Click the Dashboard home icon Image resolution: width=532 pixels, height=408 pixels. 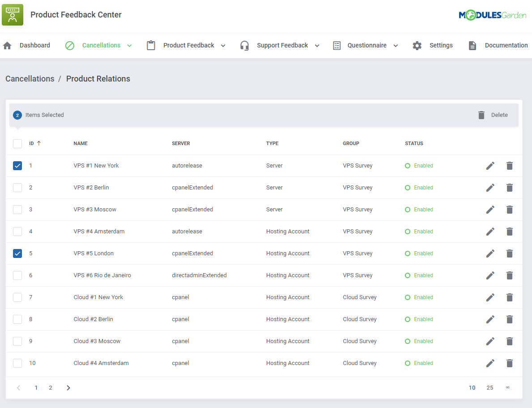coord(8,46)
